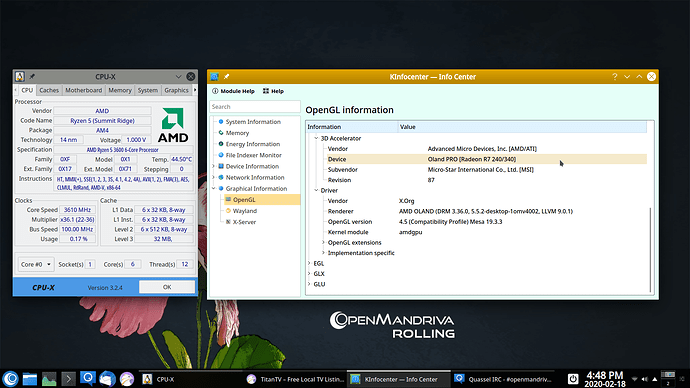The height and width of the screenshot is (388, 690).
Task: Expand the hidden system tray icons arrow
Action: (x=655, y=379)
